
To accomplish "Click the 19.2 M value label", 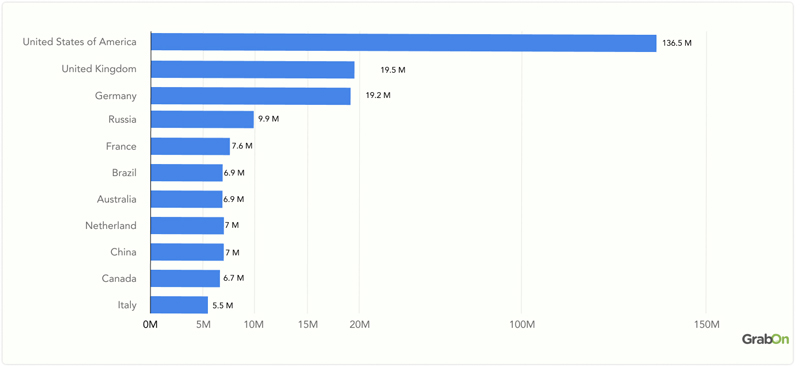I will click(378, 95).
